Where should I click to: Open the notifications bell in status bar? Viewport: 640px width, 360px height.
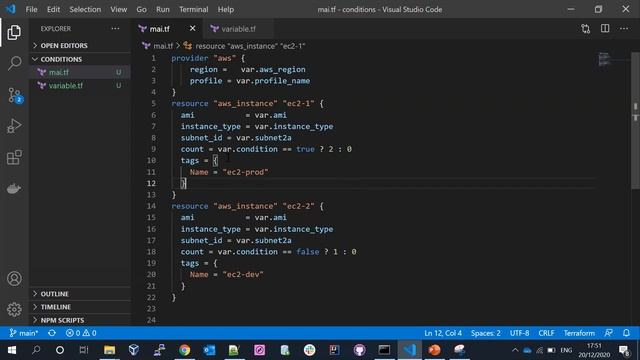point(627,333)
